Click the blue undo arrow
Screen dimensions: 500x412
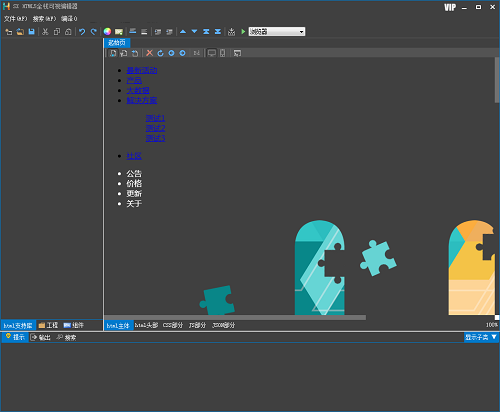[x=82, y=32]
